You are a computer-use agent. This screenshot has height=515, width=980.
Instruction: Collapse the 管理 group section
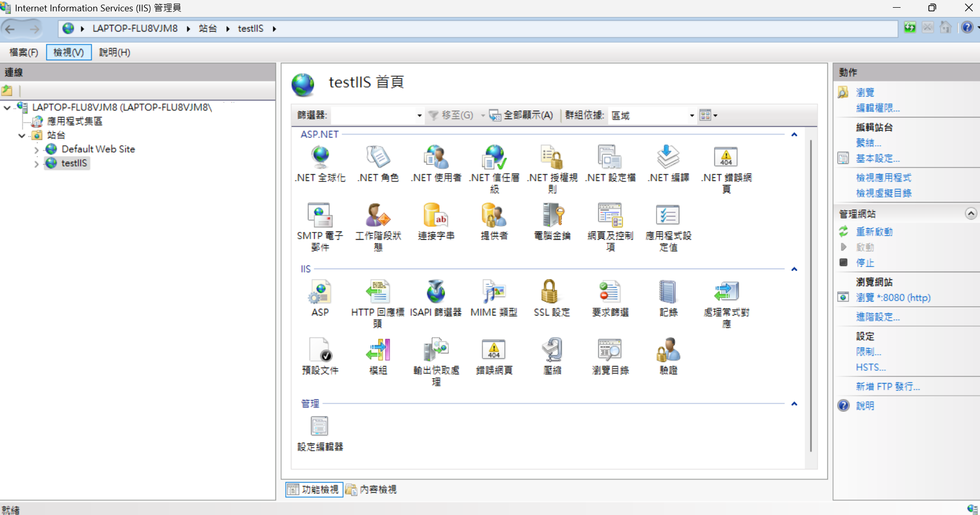tap(794, 404)
